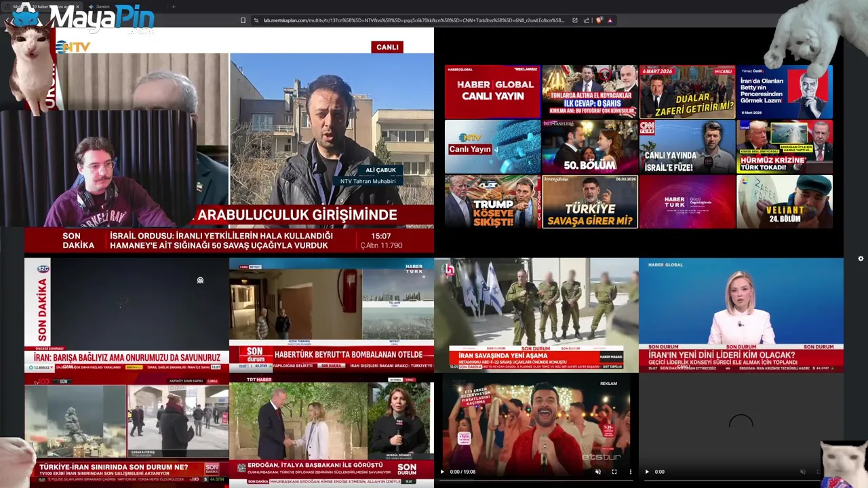Screen dimensions: 868x488
Task: Seek on the 19:08 video progress bar
Action: [x=536, y=481]
